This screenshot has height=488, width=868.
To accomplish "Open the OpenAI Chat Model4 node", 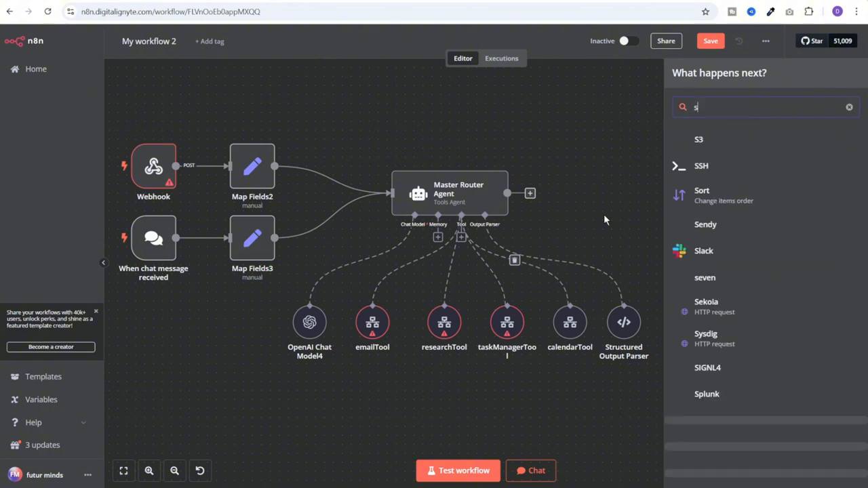I will [x=310, y=322].
